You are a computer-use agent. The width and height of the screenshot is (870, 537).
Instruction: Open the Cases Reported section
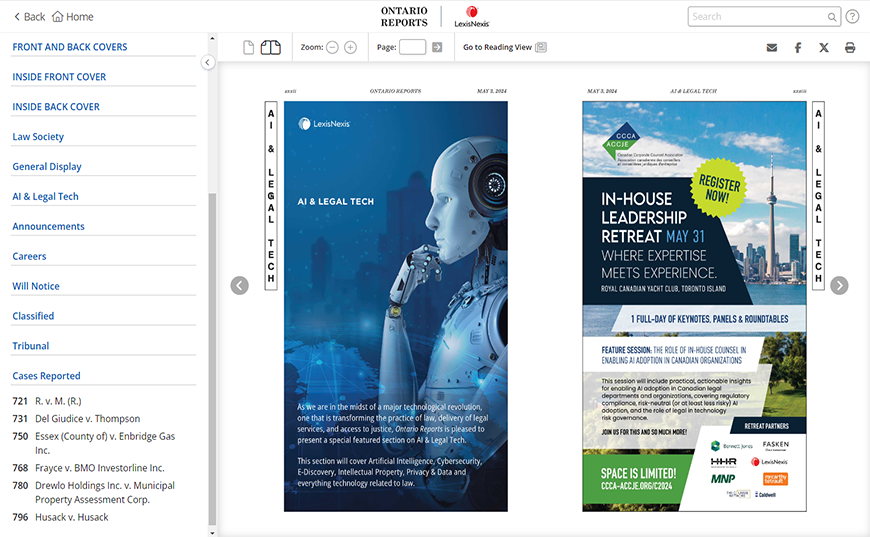pos(46,376)
